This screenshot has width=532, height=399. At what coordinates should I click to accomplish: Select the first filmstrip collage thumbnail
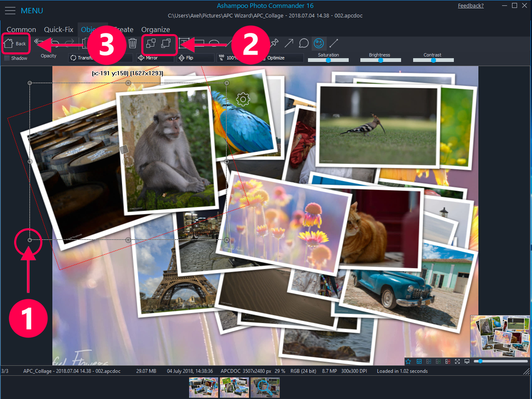click(204, 387)
